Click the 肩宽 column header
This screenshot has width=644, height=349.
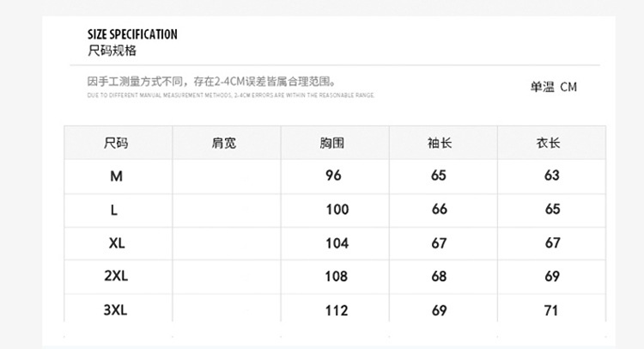click(224, 143)
